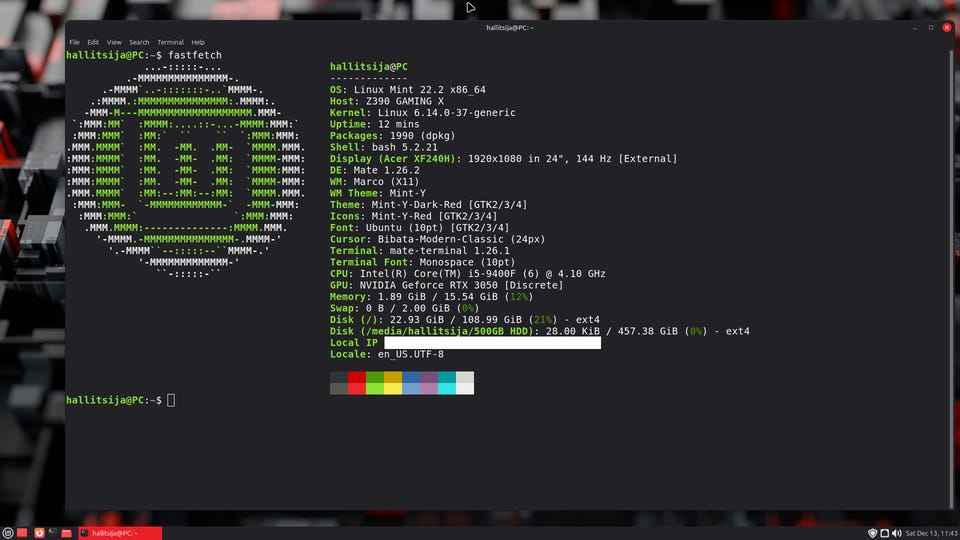Click the 'Cursor: Bibata-Modern-Classic' line
Screen dimensions: 960x540
[437, 239]
